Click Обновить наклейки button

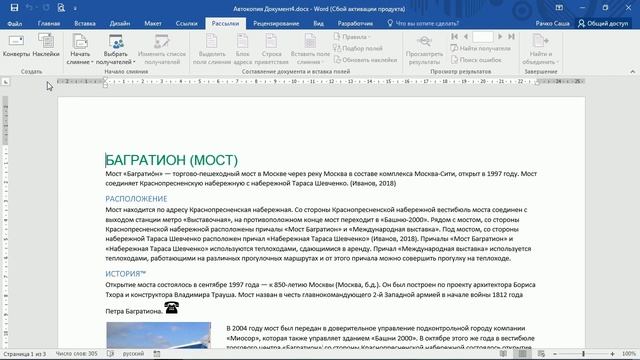click(365, 60)
